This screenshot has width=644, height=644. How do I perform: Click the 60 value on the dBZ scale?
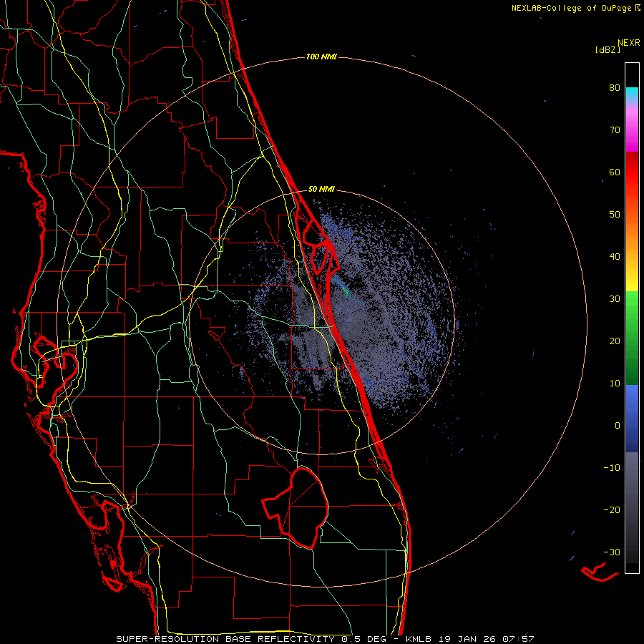615,172
